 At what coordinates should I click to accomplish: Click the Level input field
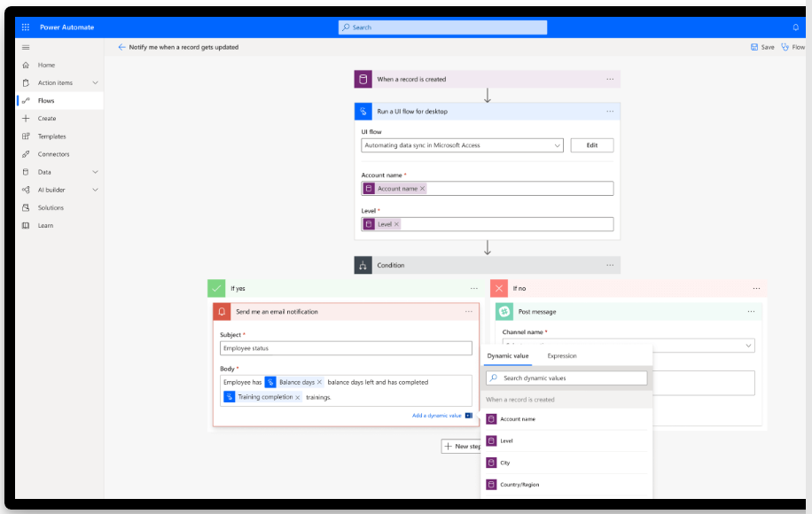(488, 224)
